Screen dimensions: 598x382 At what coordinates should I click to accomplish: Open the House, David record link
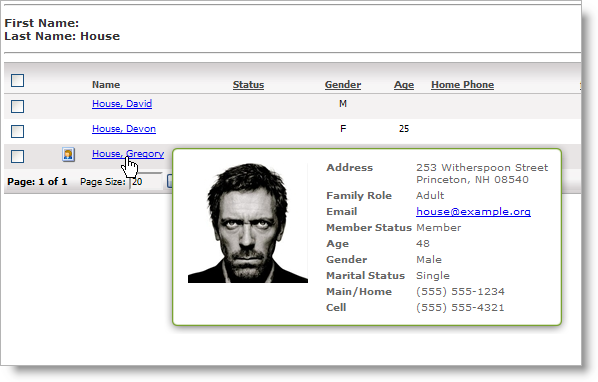pyautogui.click(x=122, y=104)
